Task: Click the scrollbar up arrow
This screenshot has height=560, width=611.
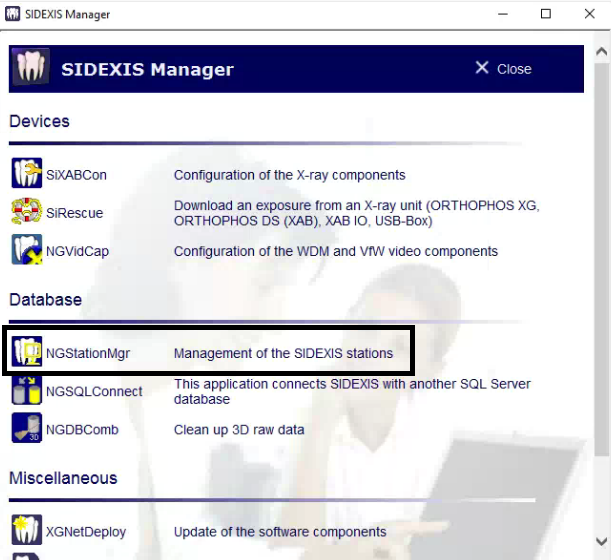Action: click(x=602, y=51)
